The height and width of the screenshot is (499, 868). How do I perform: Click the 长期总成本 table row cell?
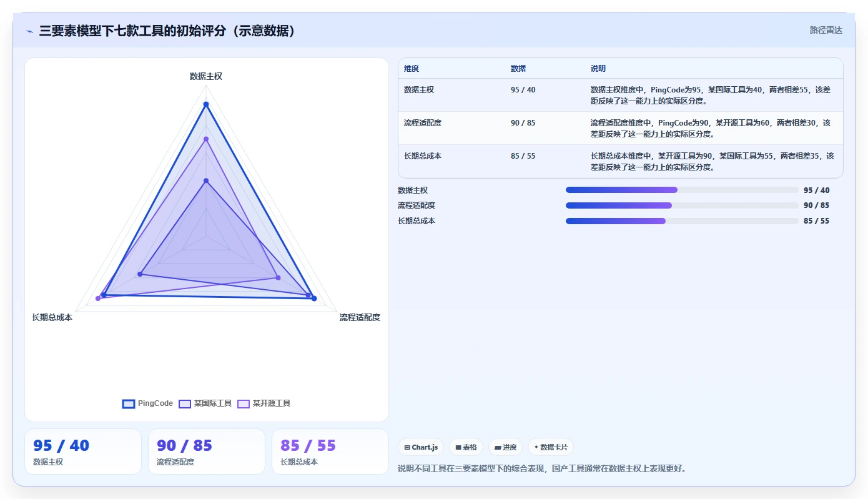(423, 156)
